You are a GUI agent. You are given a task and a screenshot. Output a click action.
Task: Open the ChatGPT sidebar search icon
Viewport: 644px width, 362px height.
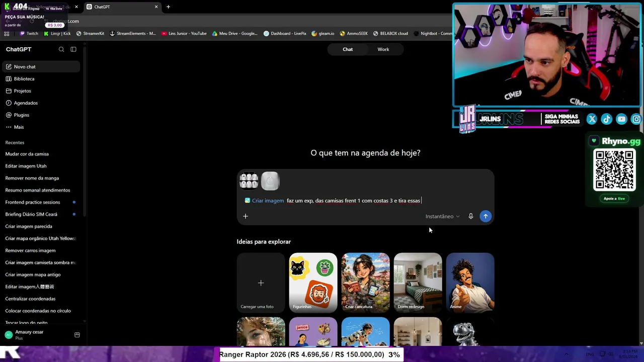click(61, 49)
